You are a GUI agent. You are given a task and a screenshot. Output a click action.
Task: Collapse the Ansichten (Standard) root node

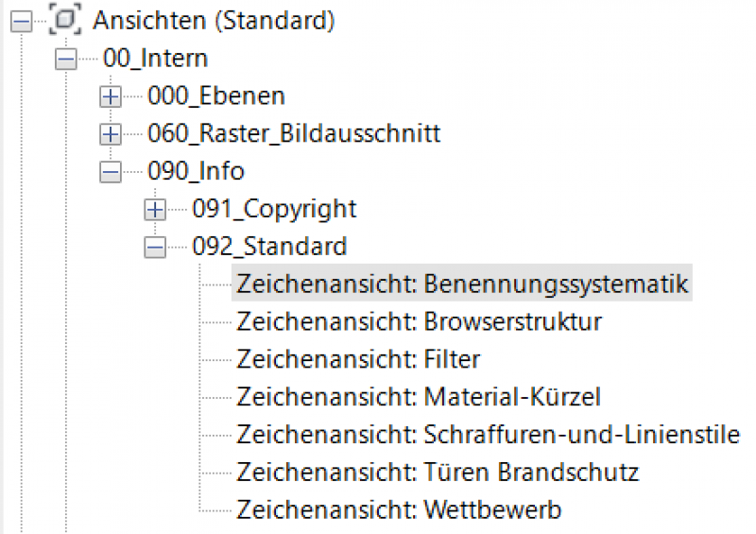click(22, 20)
